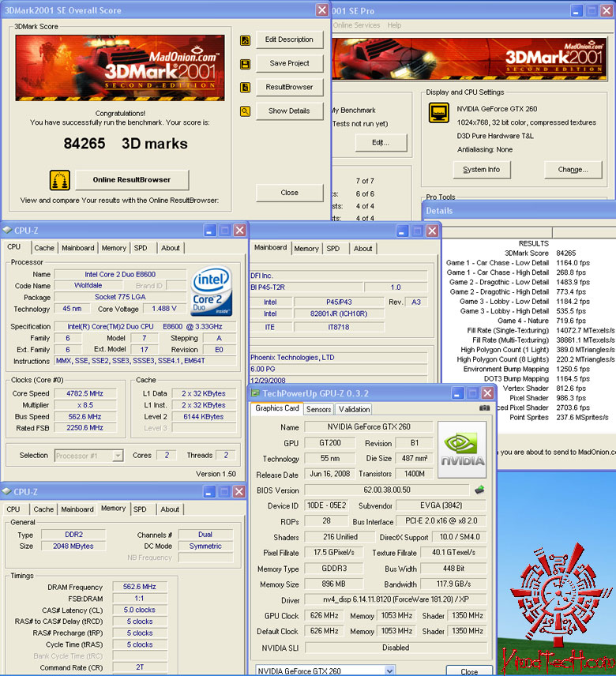The width and height of the screenshot is (616, 676).
Task: Click the Close button in GPU-Z
Action: [469, 670]
